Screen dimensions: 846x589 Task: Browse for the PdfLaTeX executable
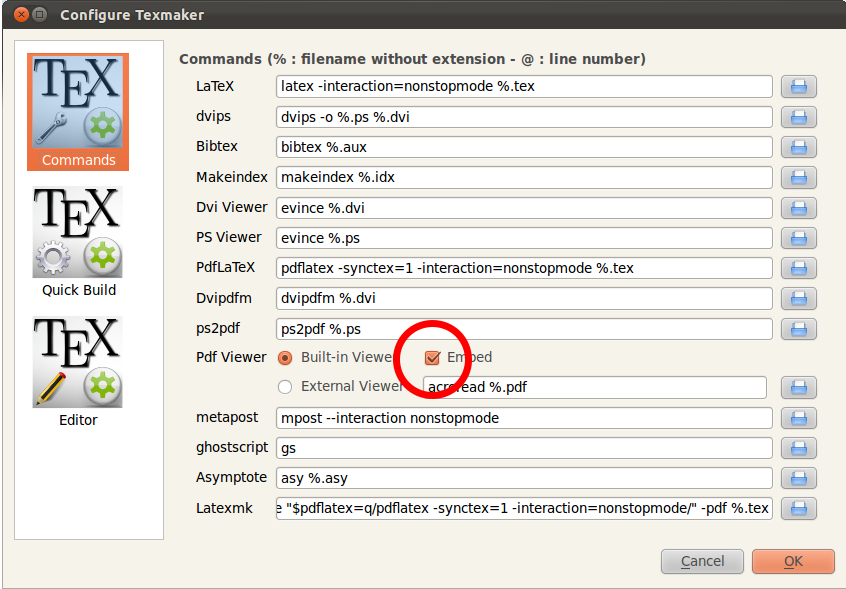click(798, 268)
